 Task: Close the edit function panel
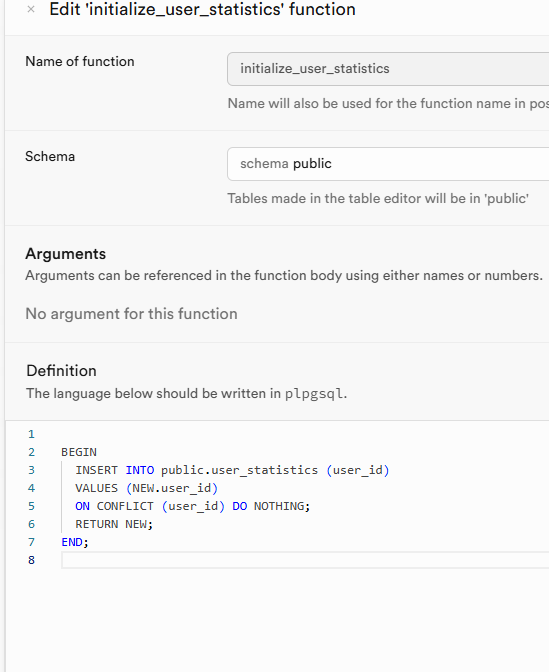pyautogui.click(x=31, y=9)
